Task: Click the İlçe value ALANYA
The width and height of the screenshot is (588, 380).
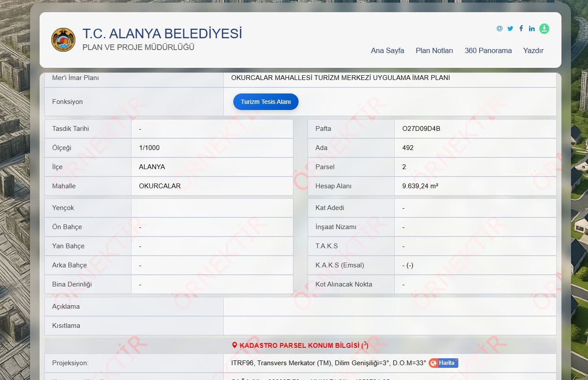Action: (x=152, y=167)
